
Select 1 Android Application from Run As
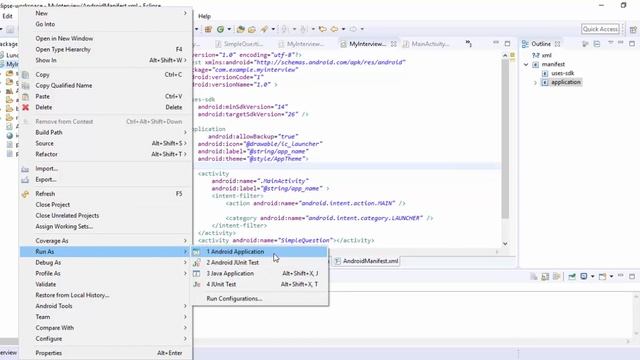click(260, 252)
